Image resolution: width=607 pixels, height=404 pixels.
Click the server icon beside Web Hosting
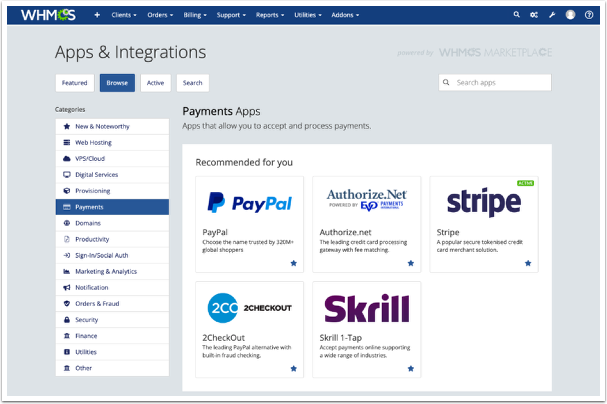tap(67, 142)
